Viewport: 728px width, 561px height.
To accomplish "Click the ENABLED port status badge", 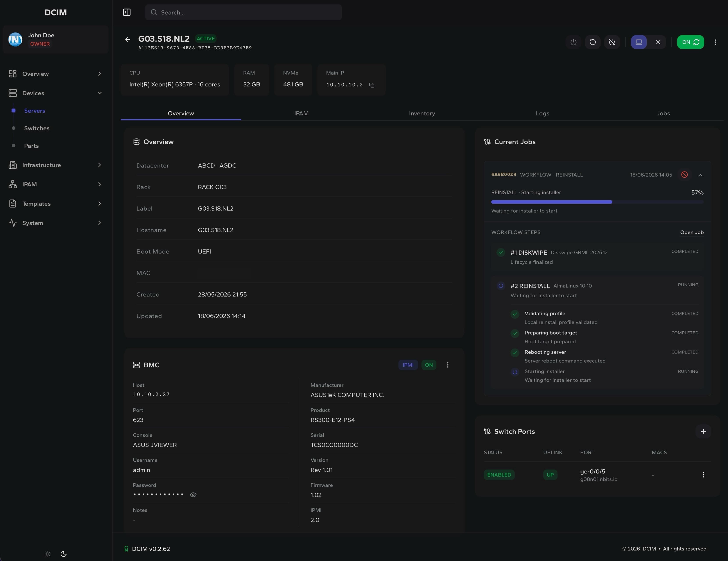I will coord(499,475).
